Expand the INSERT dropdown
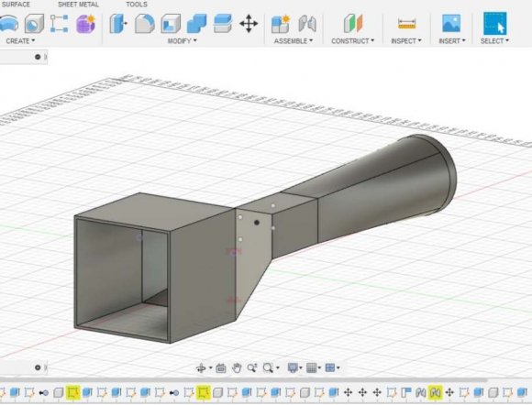Viewport: 532px width, 405px height. (x=452, y=40)
